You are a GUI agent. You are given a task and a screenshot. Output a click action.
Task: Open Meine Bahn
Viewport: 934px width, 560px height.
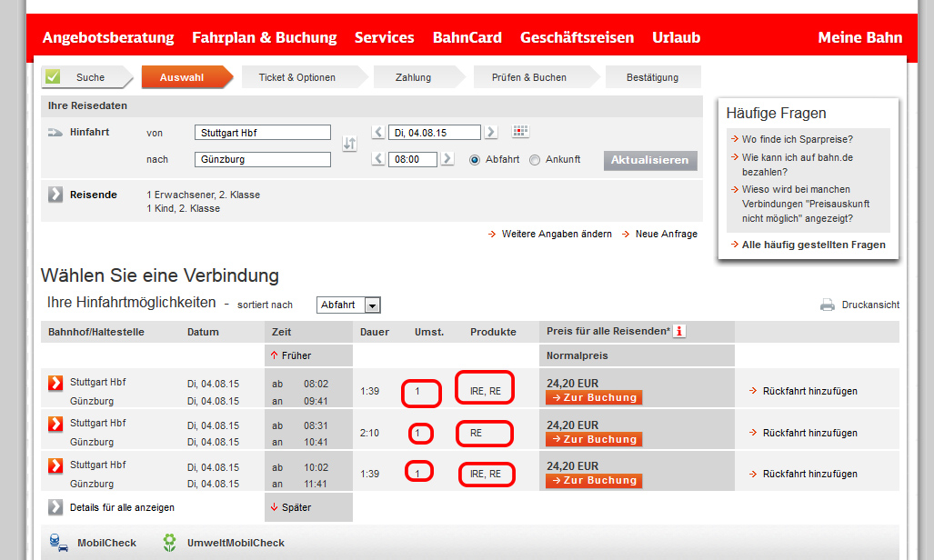pos(860,37)
